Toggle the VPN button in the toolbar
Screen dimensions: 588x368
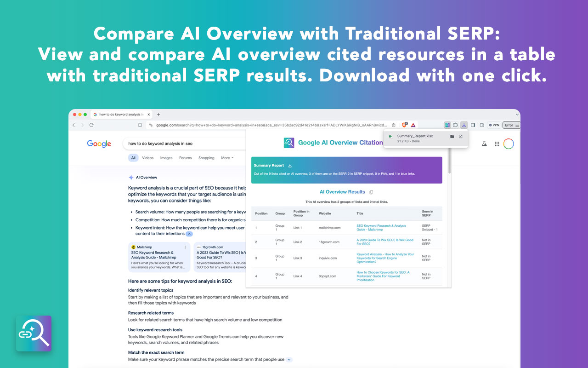pyautogui.click(x=494, y=125)
